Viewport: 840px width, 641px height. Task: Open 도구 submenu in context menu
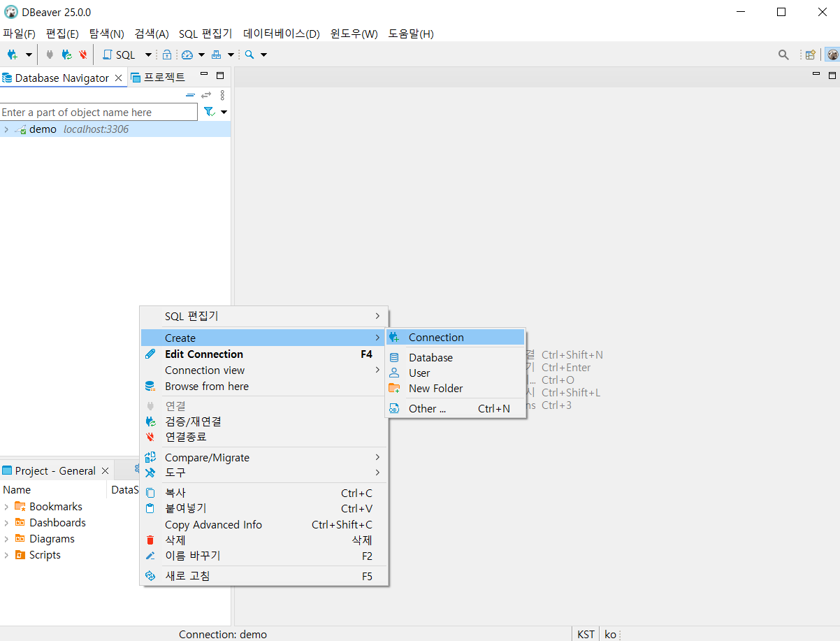[264, 473]
